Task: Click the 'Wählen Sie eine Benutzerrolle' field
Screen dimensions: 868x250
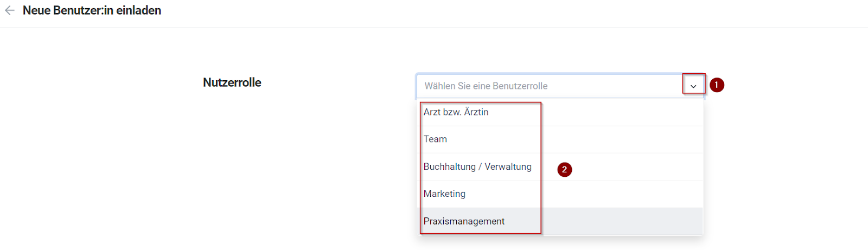Action: (x=560, y=86)
